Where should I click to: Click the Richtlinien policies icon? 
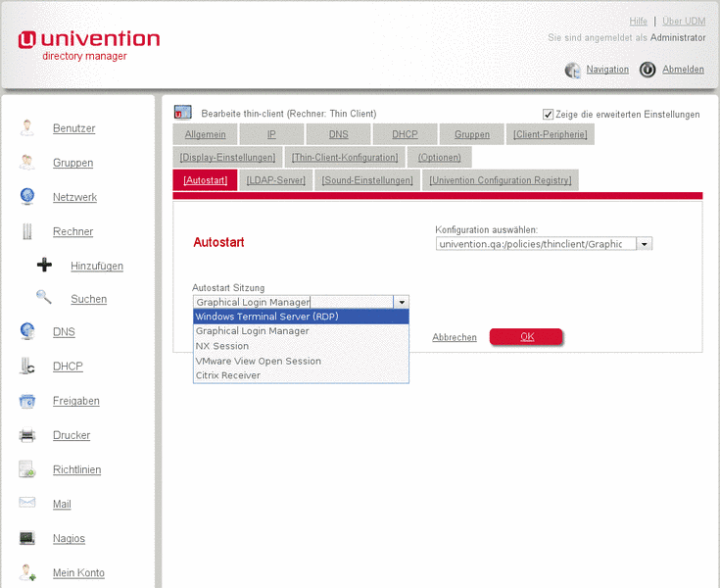pyautogui.click(x=27, y=469)
